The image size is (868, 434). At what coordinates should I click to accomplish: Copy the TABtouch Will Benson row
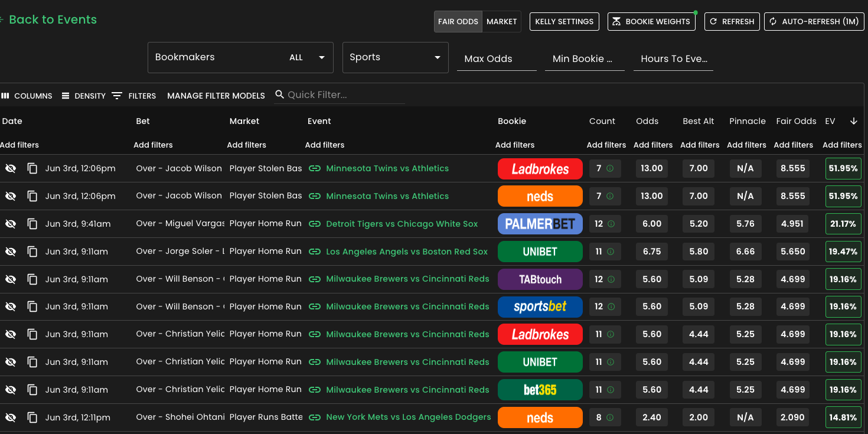tap(32, 279)
